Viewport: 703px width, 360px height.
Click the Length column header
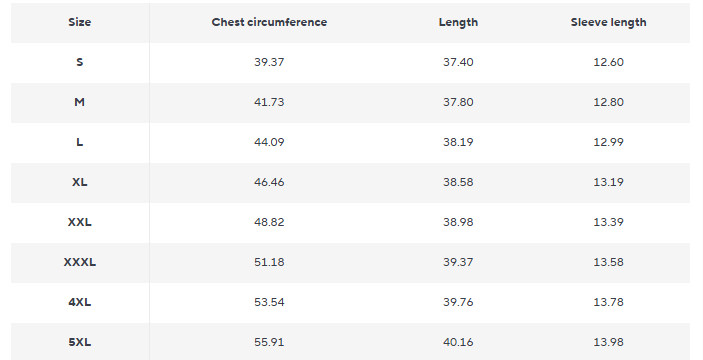tap(458, 22)
